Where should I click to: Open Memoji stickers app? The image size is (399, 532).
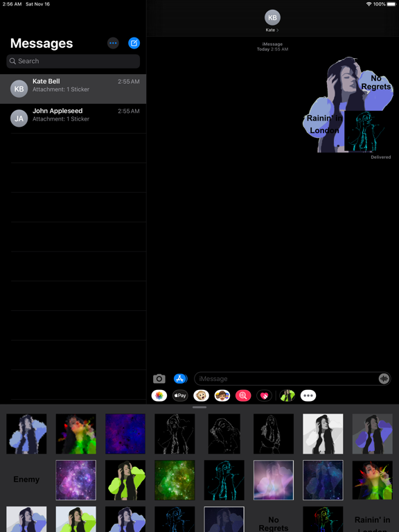[x=222, y=396]
